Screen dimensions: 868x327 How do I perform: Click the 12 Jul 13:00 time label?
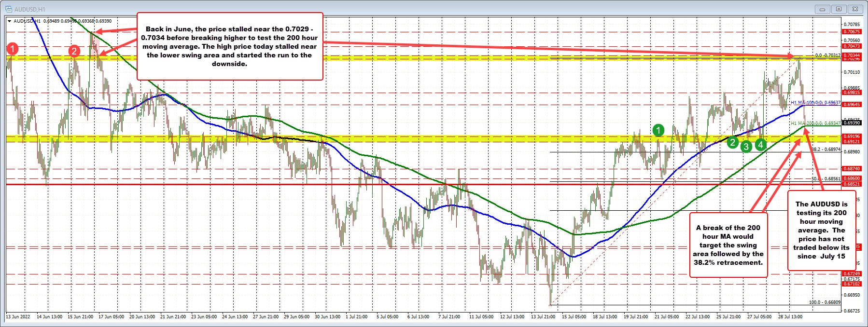[513, 317]
